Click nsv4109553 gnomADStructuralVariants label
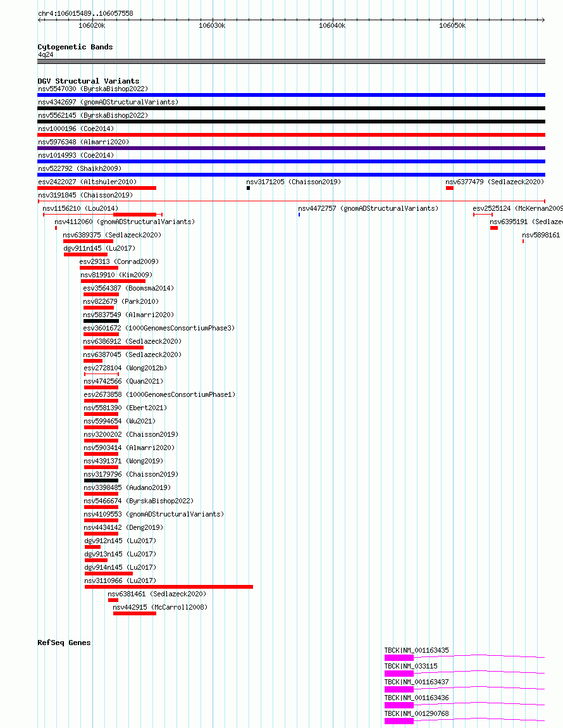Viewport: 563px width, 728px height. click(154, 515)
